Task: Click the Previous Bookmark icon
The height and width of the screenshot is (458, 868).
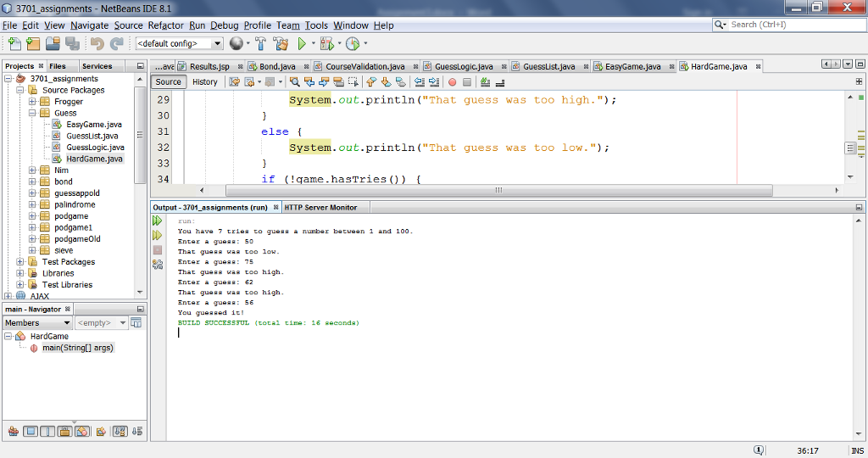Action: pyautogui.click(x=371, y=82)
